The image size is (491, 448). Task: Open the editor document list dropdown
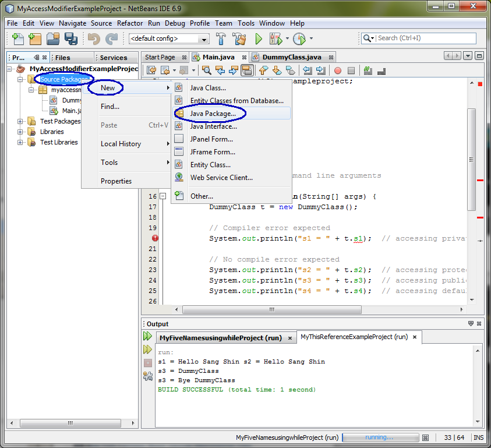pos(468,56)
